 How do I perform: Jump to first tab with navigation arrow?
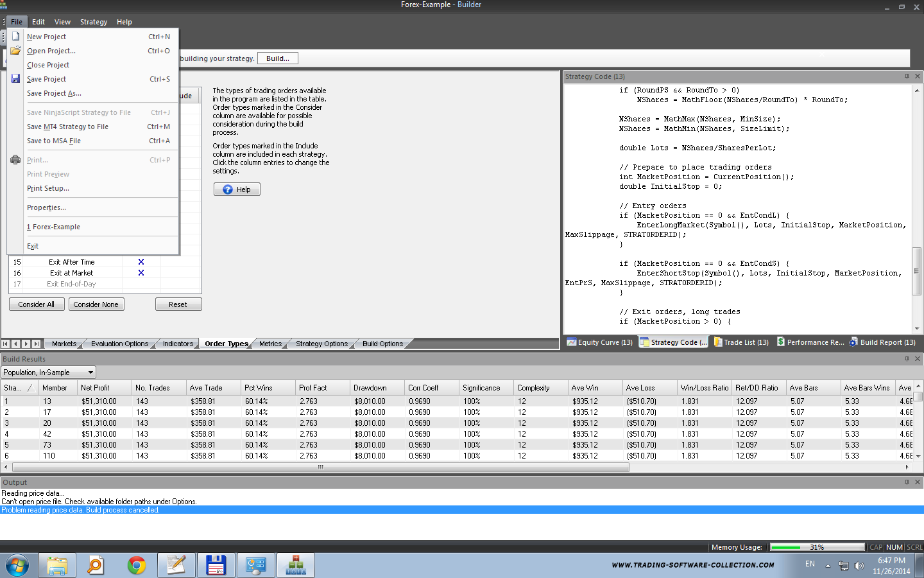pyautogui.click(x=6, y=344)
